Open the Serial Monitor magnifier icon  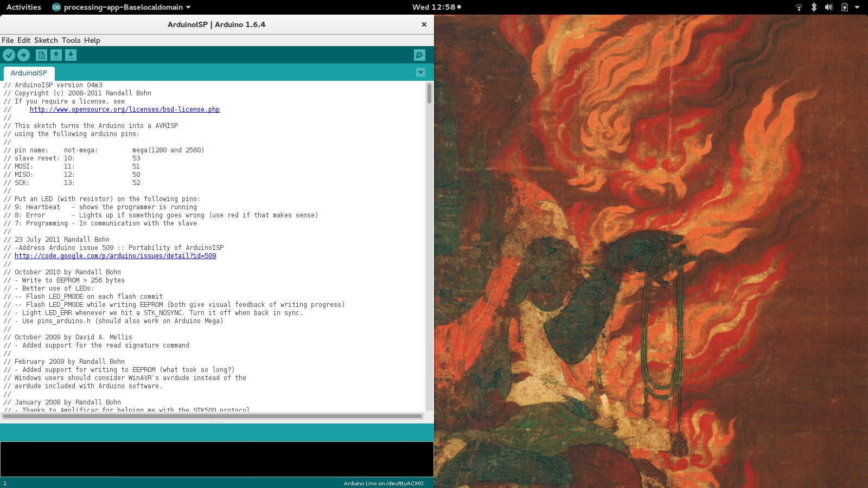point(419,55)
